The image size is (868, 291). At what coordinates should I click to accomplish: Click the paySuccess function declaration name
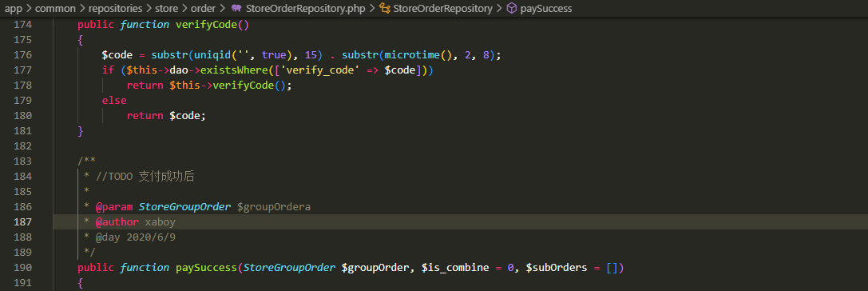pos(207,267)
